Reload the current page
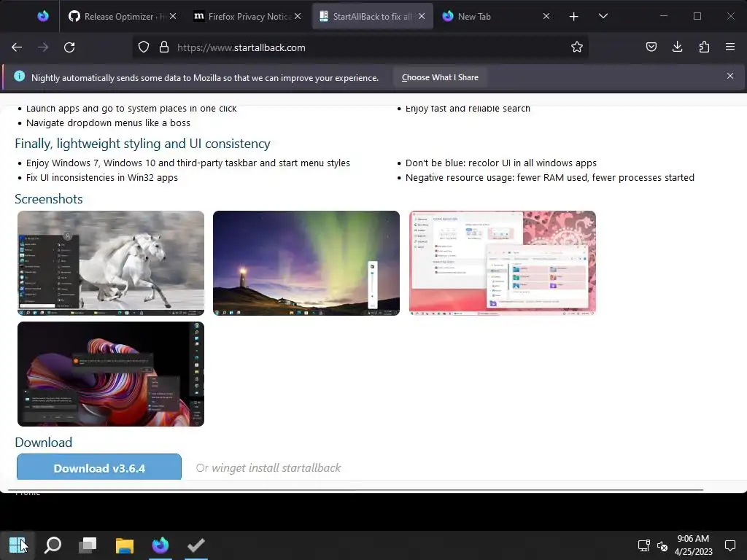The width and height of the screenshot is (747, 560). click(x=69, y=47)
